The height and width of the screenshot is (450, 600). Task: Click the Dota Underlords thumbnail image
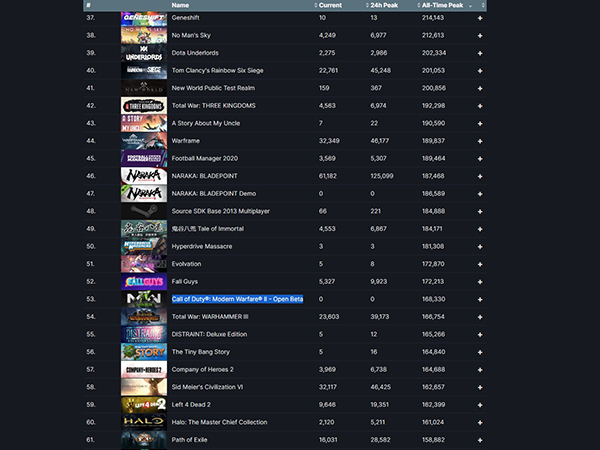click(144, 53)
